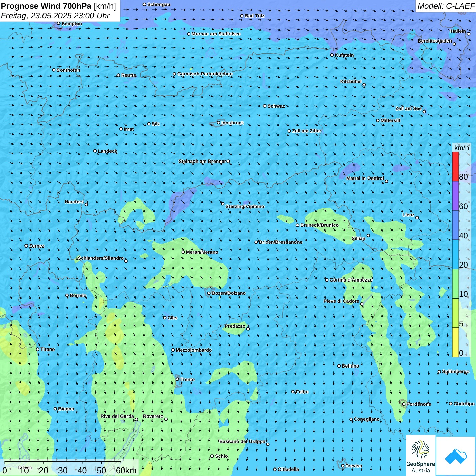476x476 pixels.
Task: Click the "Murnau am Staffelsee" label
Action: [216, 34]
